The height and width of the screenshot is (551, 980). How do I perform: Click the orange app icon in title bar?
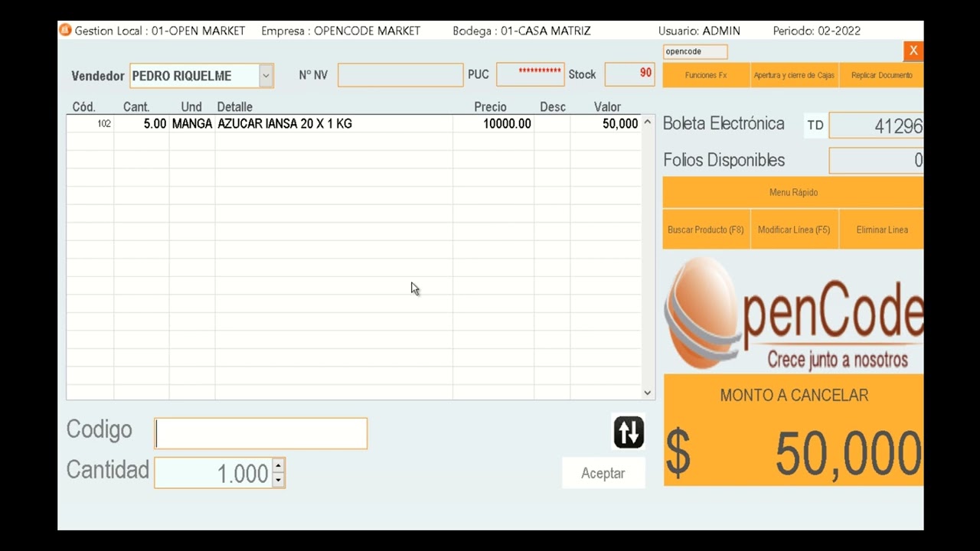click(x=65, y=30)
